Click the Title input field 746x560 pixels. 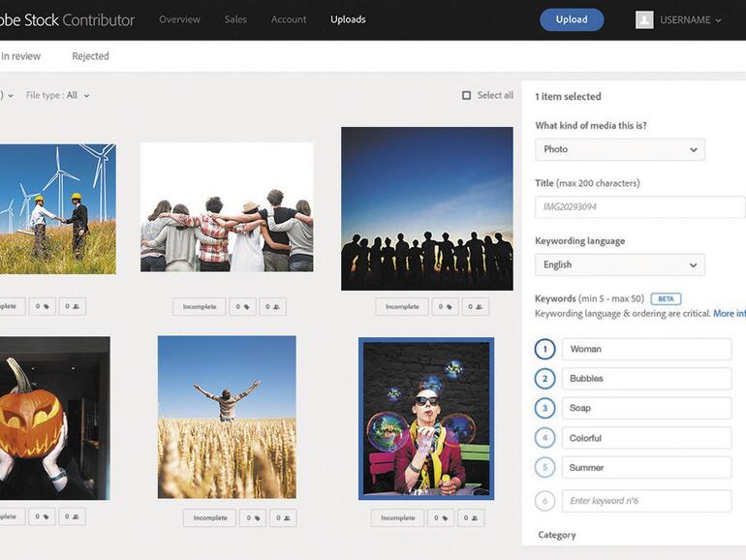point(640,207)
